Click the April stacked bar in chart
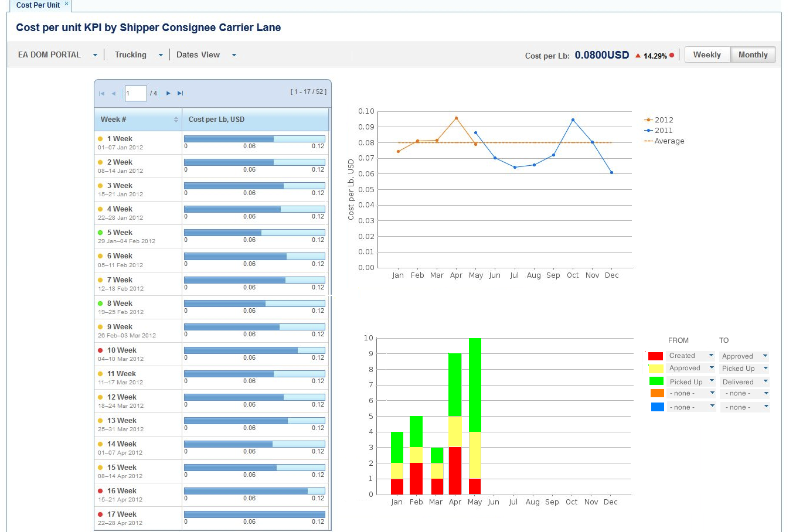Image resolution: width=796 pixels, height=532 pixels. coord(455,424)
